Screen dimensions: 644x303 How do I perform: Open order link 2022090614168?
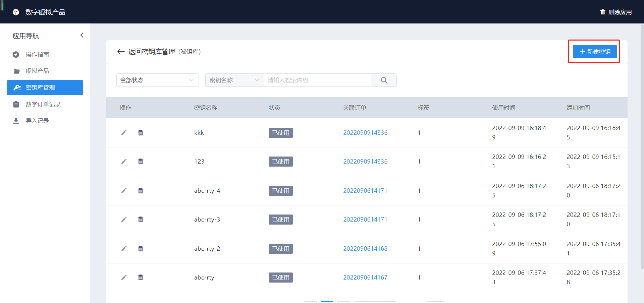click(365, 249)
